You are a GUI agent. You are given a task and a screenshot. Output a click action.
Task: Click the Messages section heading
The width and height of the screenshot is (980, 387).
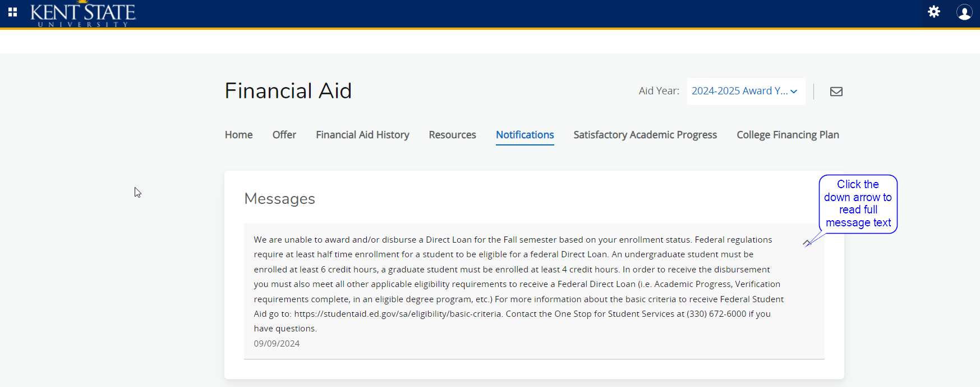[280, 199]
